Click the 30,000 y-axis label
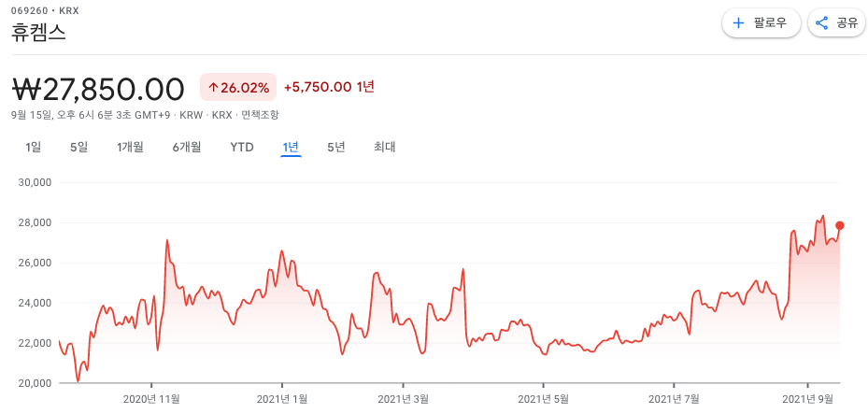This screenshot has height=414, width=868. pos(36,182)
